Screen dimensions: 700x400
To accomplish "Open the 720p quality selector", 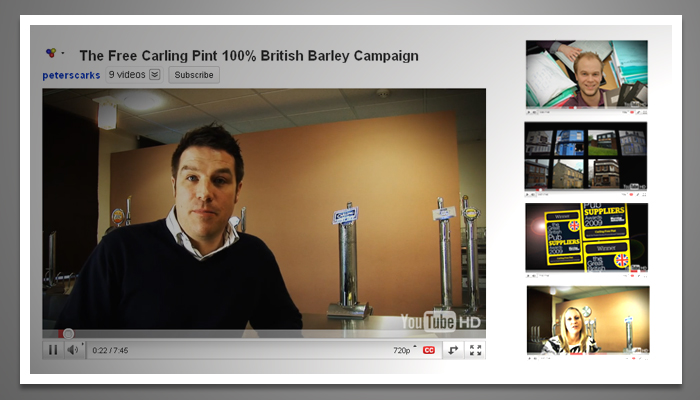I will coord(402,350).
